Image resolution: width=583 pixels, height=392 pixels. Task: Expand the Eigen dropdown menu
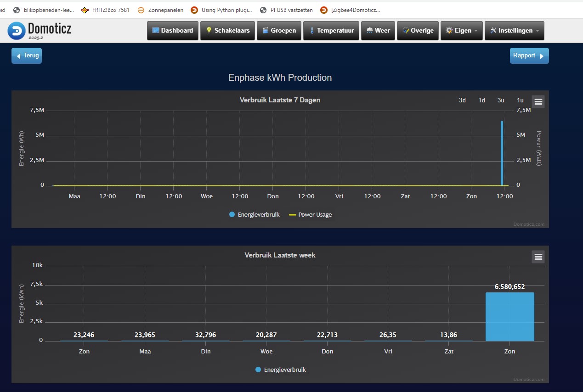coord(461,31)
